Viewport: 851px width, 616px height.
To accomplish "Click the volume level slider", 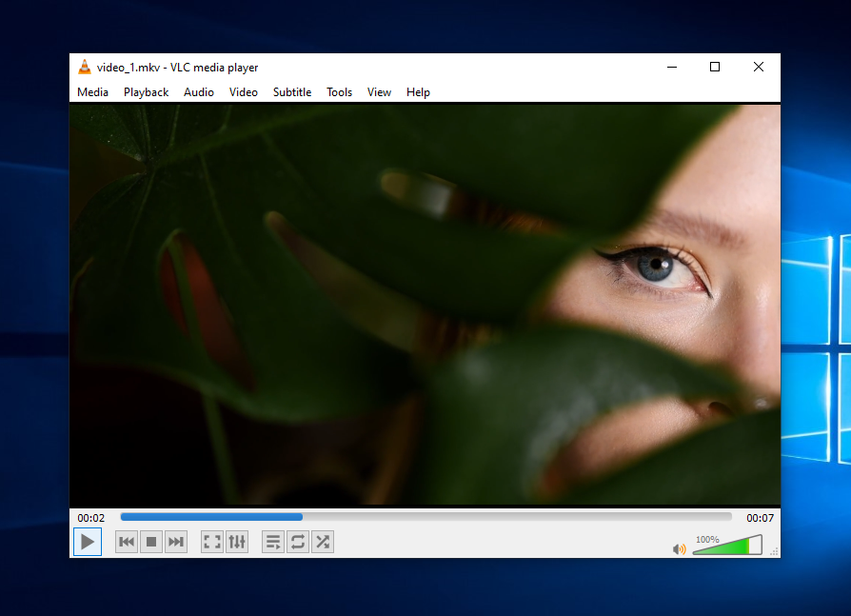I will [727, 546].
